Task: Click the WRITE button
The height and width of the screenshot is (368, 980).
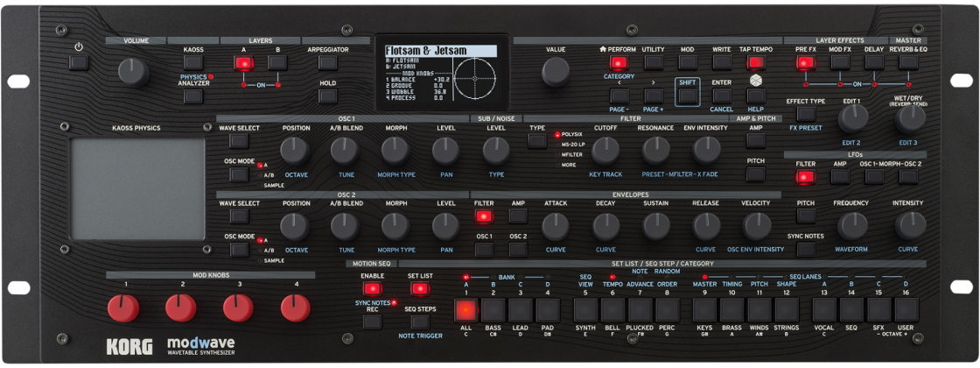Action: point(722,62)
